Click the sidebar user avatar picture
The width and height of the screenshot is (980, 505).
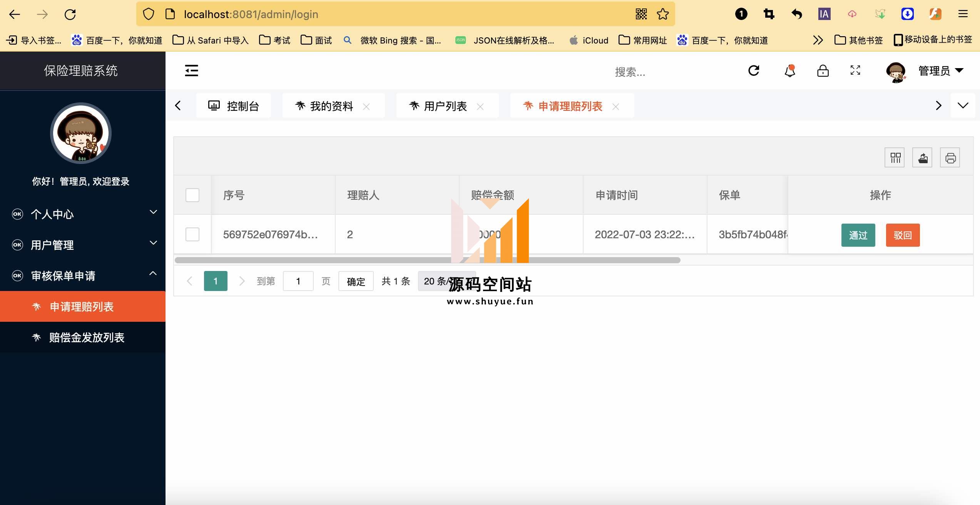coord(81,133)
